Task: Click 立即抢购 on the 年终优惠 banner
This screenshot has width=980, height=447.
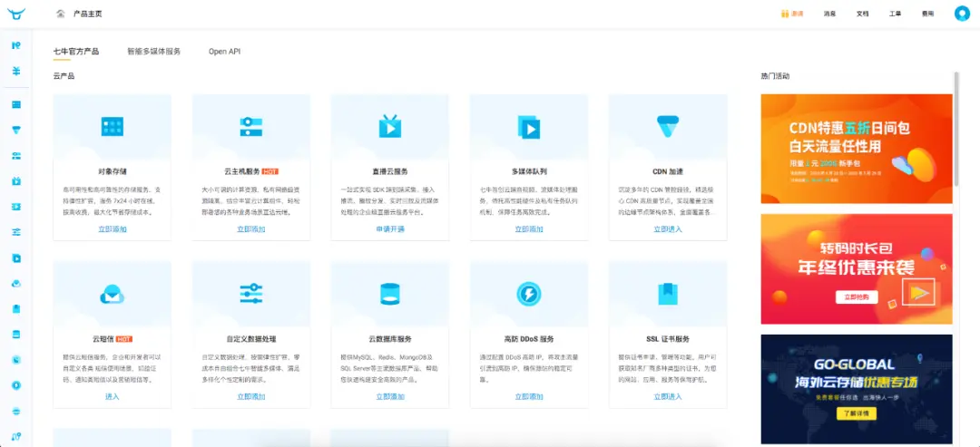Action: point(857,296)
